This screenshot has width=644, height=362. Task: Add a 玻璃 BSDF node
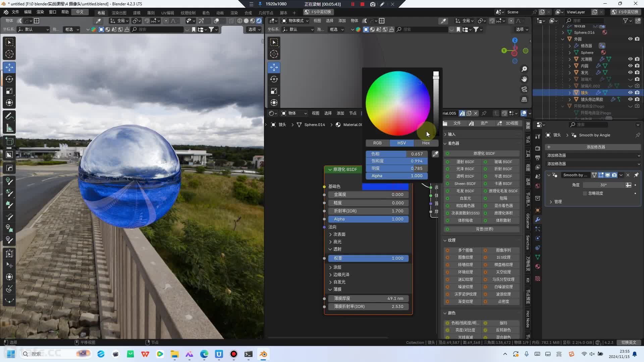point(501,162)
